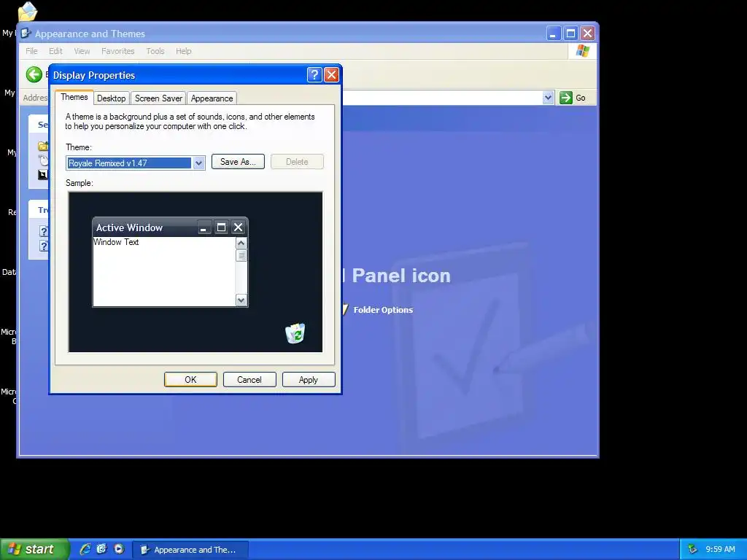
Task: Click the open folder icon on desktop
Action: tap(27, 12)
